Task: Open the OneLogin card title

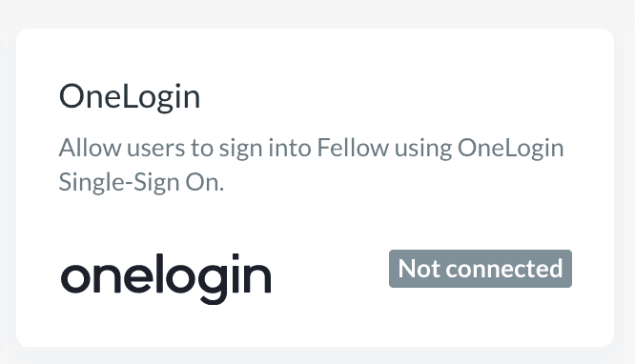Action: pyautogui.click(x=130, y=97)
